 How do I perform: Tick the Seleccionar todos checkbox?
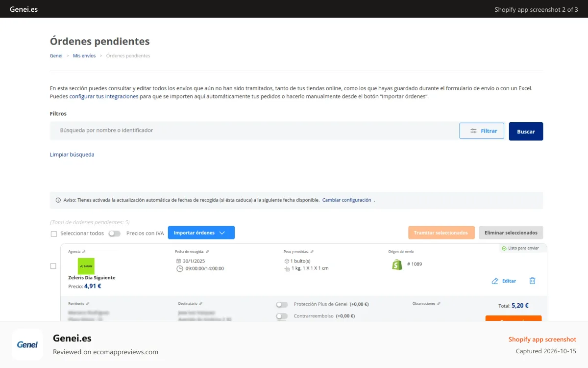[x=54, y=234]
